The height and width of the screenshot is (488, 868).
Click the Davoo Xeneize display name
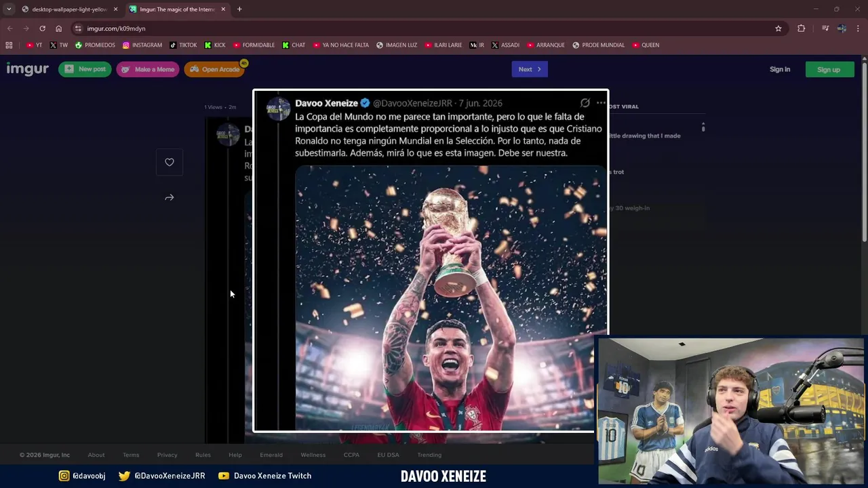click(x=326, y=103)
